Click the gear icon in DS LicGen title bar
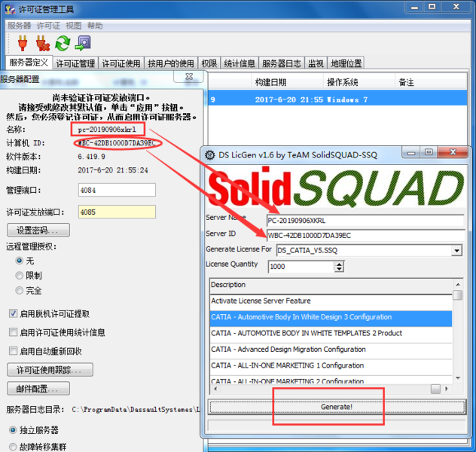476x452 pixels. tap(210, 155)
